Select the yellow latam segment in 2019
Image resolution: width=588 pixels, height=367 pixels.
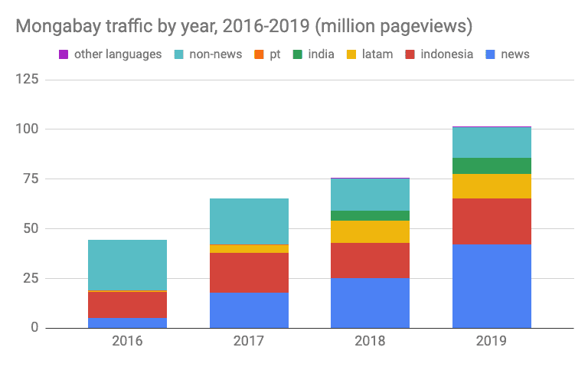pyautogui.click(x=492, y=186)
